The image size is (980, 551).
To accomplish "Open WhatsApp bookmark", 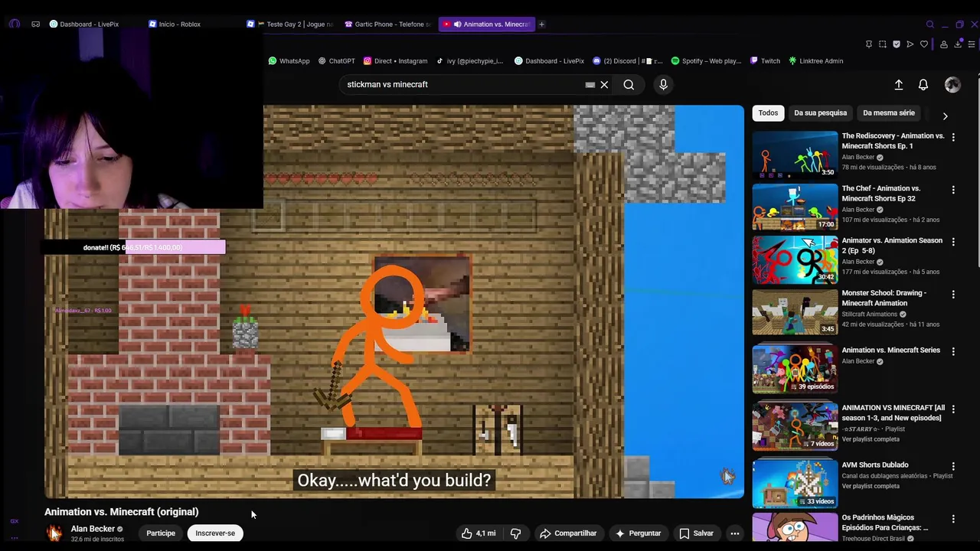I will pos(289,61).
